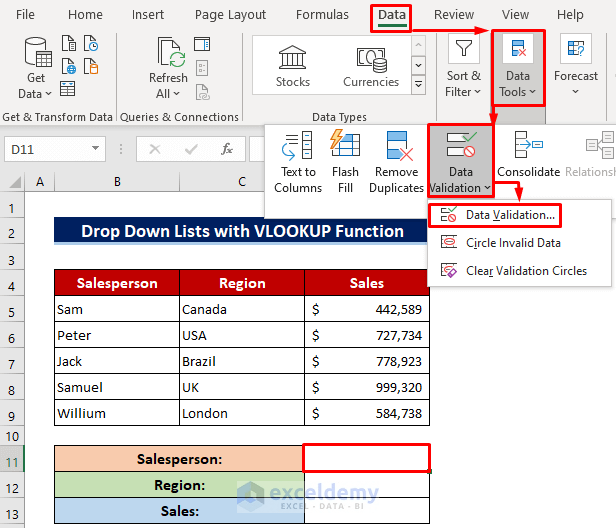Click the From Web icon

(69, 66)
